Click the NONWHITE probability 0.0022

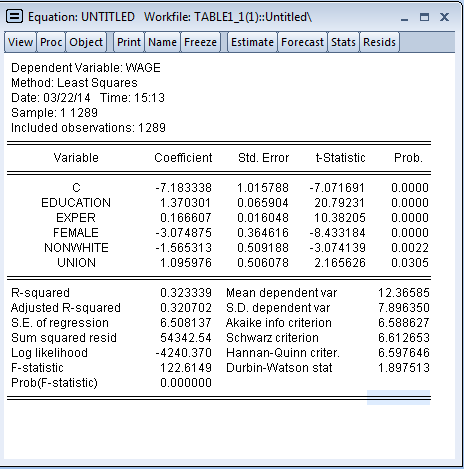[410, 248]
